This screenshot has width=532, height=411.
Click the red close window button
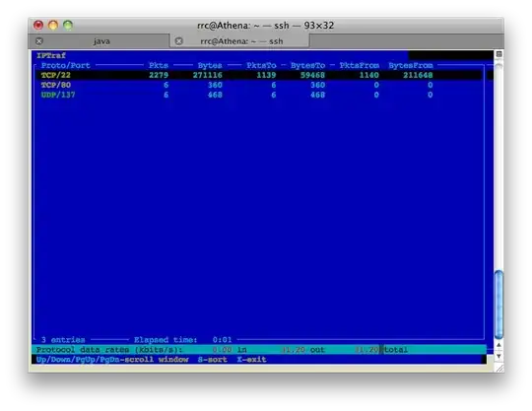click(38, 25)
